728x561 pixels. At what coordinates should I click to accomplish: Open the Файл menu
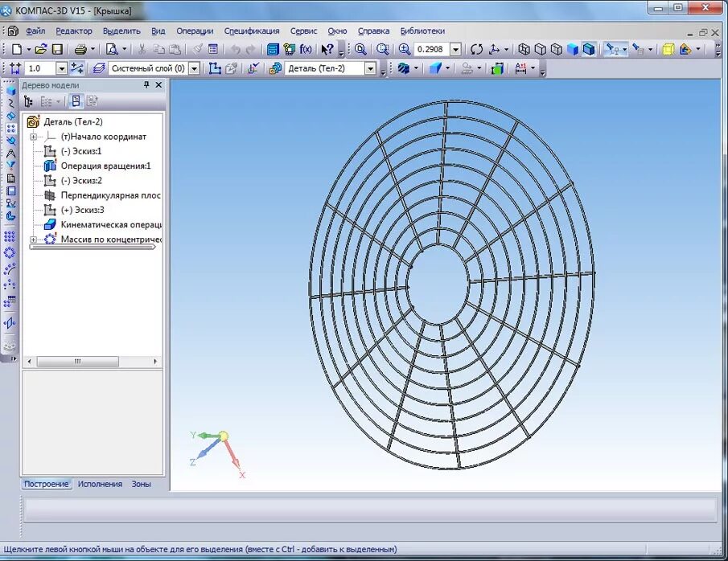click(x=35, y=31)
